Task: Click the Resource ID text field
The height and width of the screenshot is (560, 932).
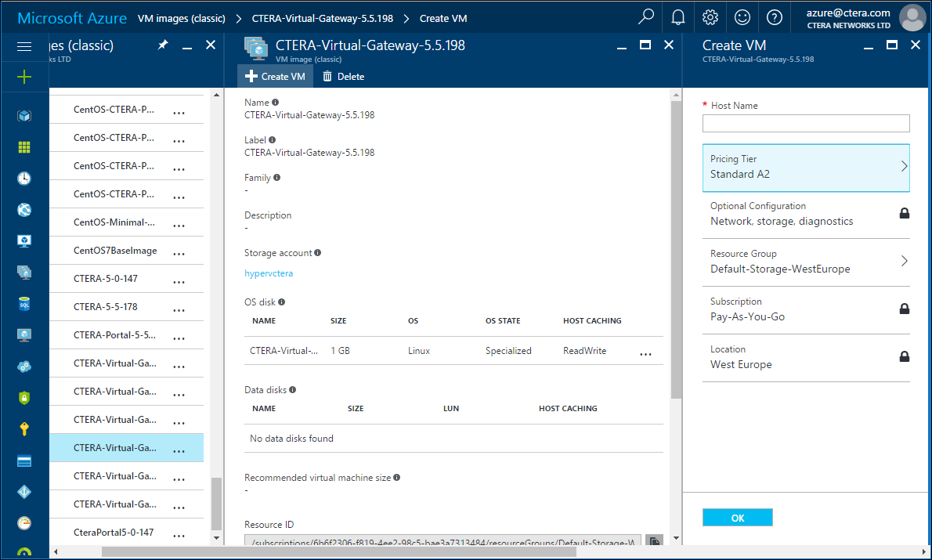Action: pos(443,540)
